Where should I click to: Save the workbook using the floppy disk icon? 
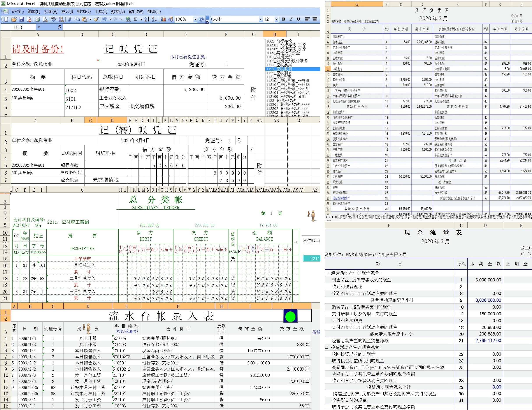pos(21,19)
